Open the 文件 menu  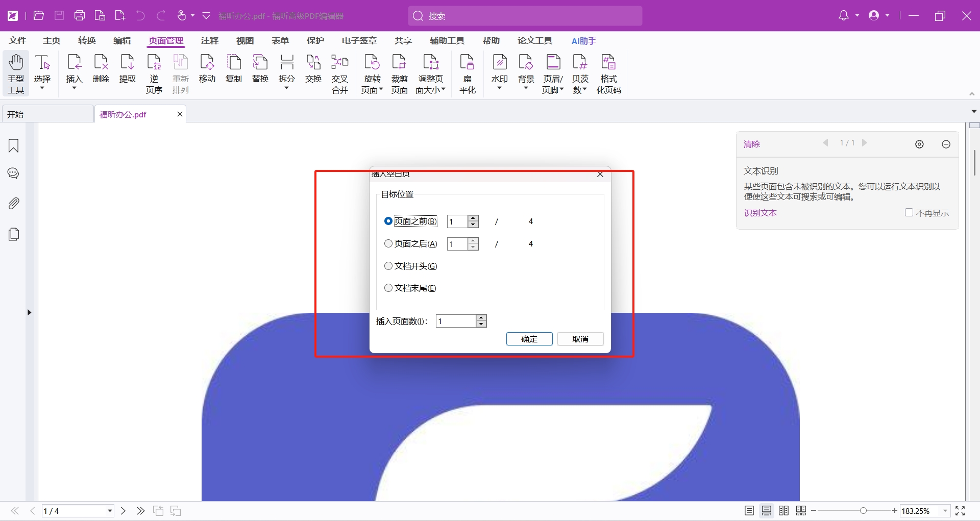[x=17, y=40]
